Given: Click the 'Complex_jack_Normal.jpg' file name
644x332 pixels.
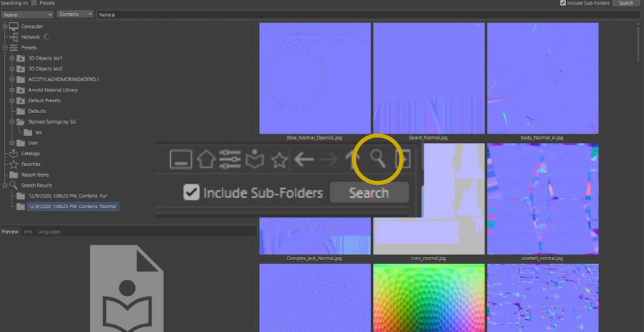Looking at the screenshot, I should point(314,259).
